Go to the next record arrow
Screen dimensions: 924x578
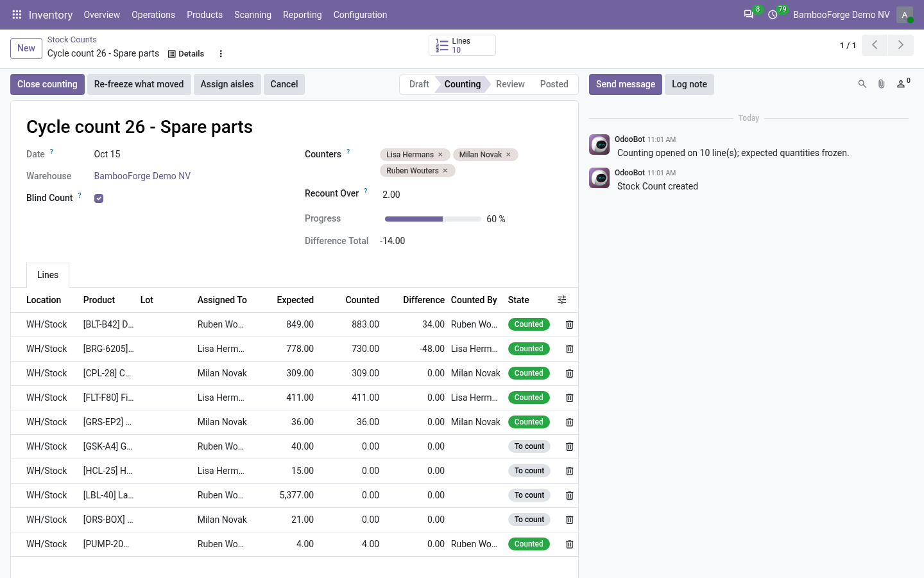point(901,45)
